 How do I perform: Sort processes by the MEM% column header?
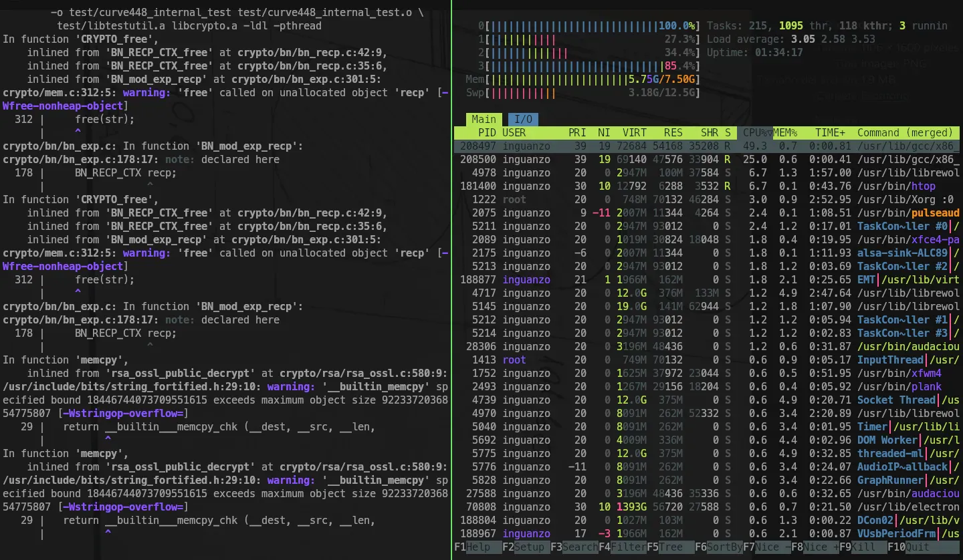(788, 133)
